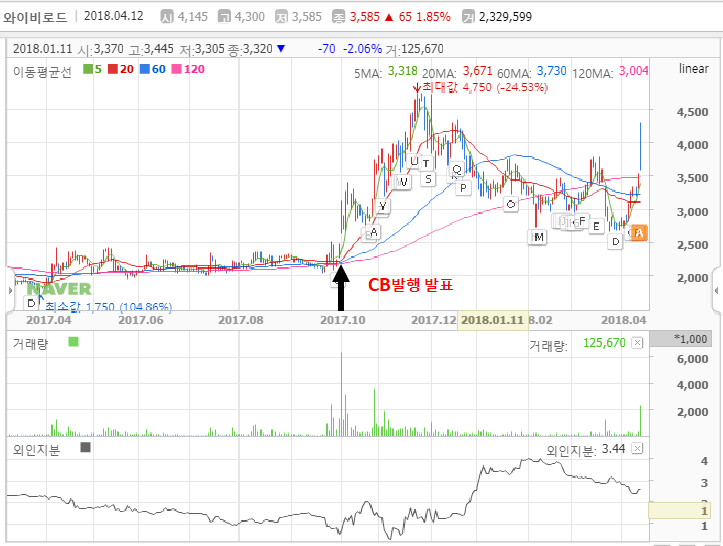
Task: Click the 2017.12 axis date label
Action: [x=433, y=320]
